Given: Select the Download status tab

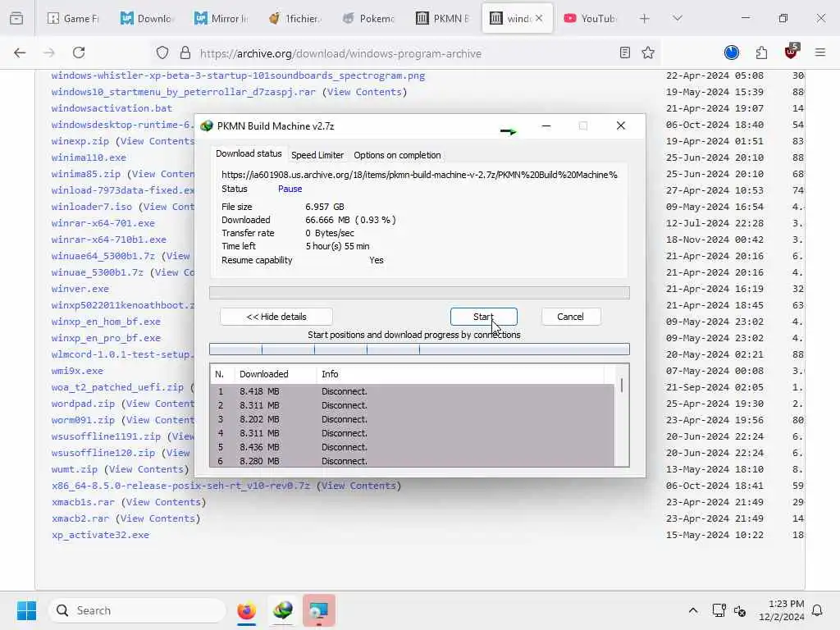Looking at the screenshot, I should 249,153.
